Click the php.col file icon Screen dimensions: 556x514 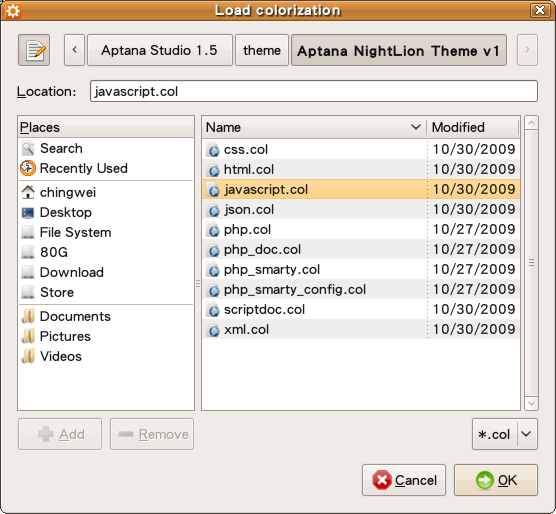213,230
